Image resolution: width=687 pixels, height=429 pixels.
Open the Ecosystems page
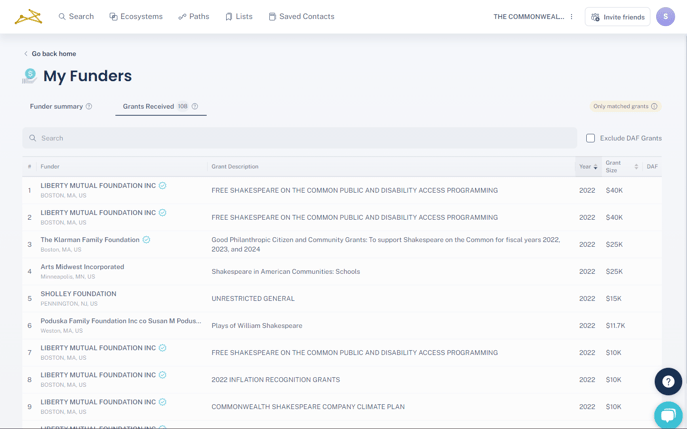coord(136,17)
